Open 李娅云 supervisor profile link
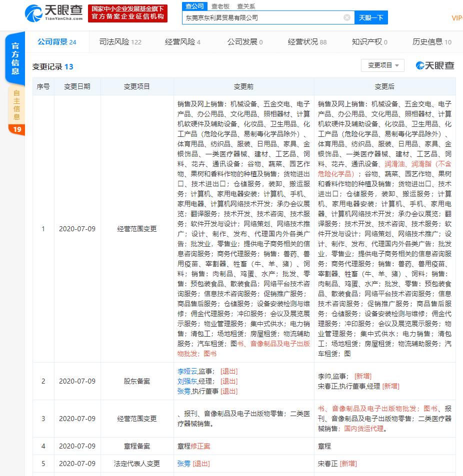This screenshot has width=463, height=476. (187, 371)
